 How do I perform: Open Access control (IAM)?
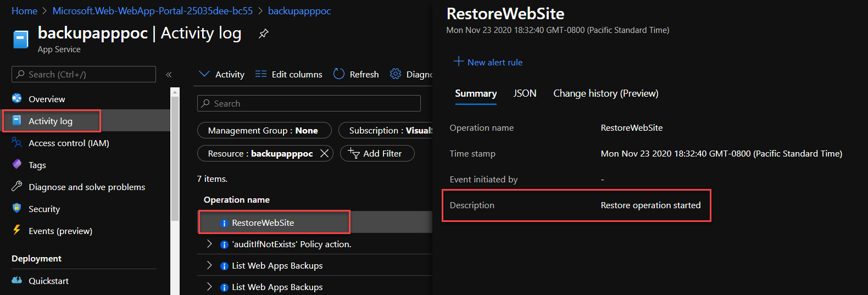tap(69, 143)
